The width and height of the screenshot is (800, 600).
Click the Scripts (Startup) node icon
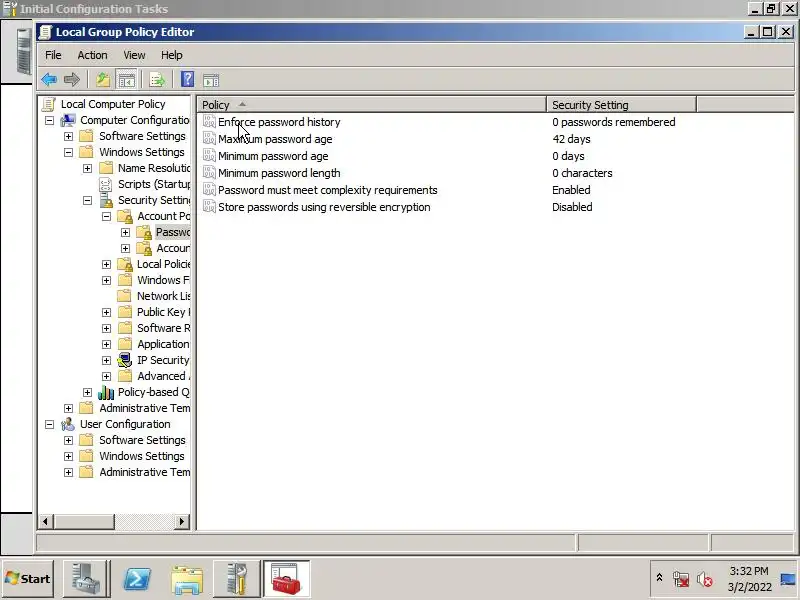click(106, 184)
